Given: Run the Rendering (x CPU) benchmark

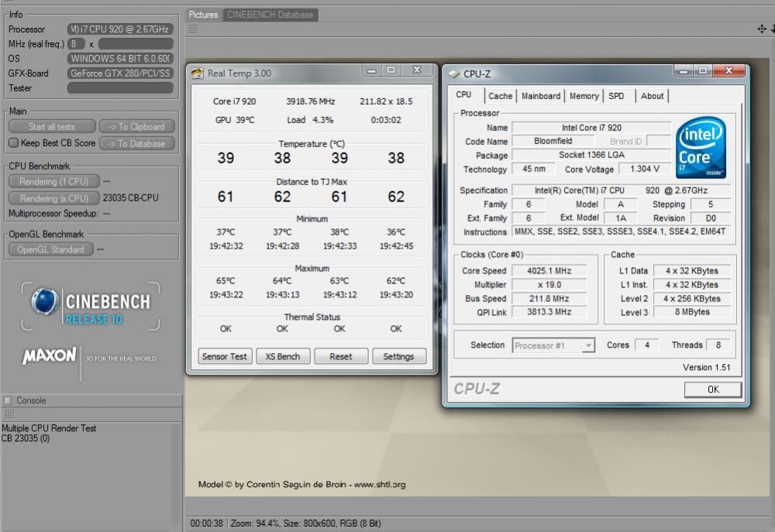Looking at the screenshot, I should 54,198.
